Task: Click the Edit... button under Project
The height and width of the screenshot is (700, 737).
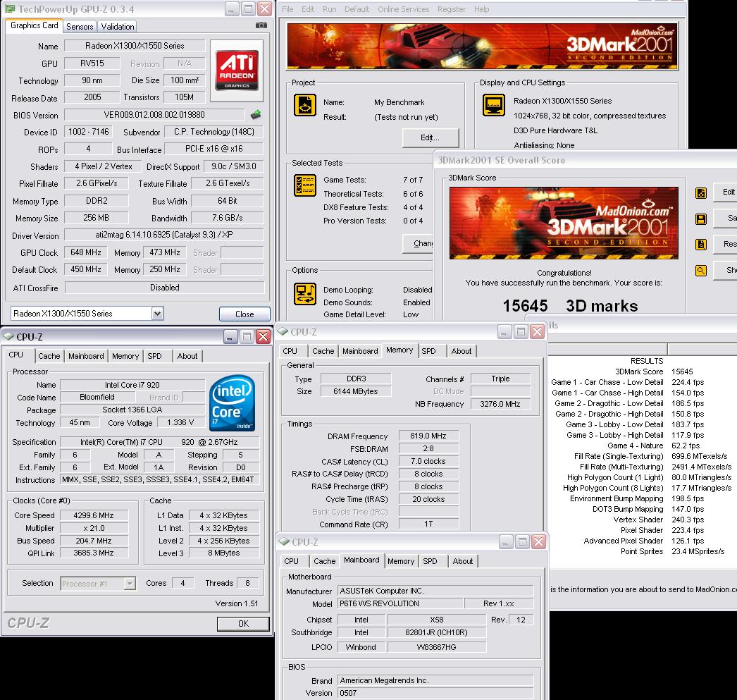Action: pyautogui.click(x=430, y=137)
